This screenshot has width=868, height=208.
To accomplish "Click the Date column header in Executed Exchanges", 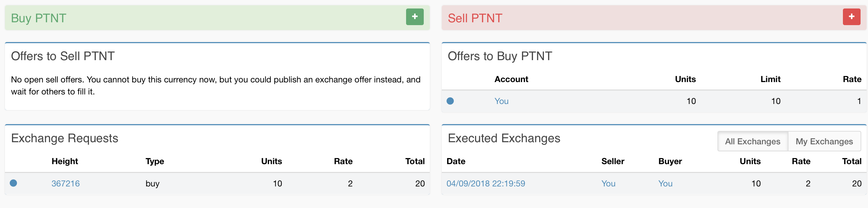I will [x=456, y=161].
